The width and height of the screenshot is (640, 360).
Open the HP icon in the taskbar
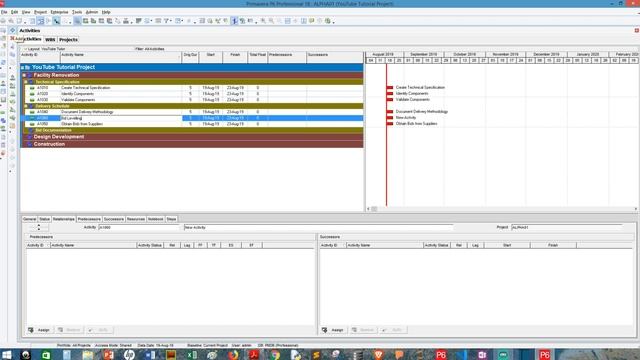[x=129, y=355]
